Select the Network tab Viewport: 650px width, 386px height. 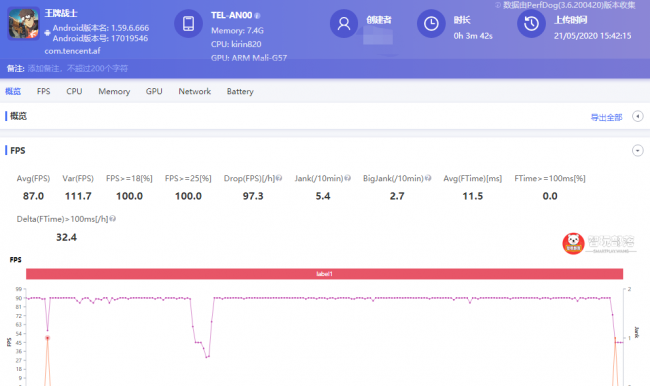tap(194, 91)
